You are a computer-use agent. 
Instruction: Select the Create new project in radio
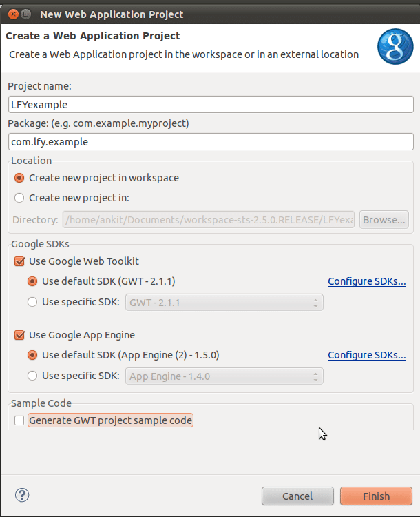pyautogui.click(x=19, y=198)
